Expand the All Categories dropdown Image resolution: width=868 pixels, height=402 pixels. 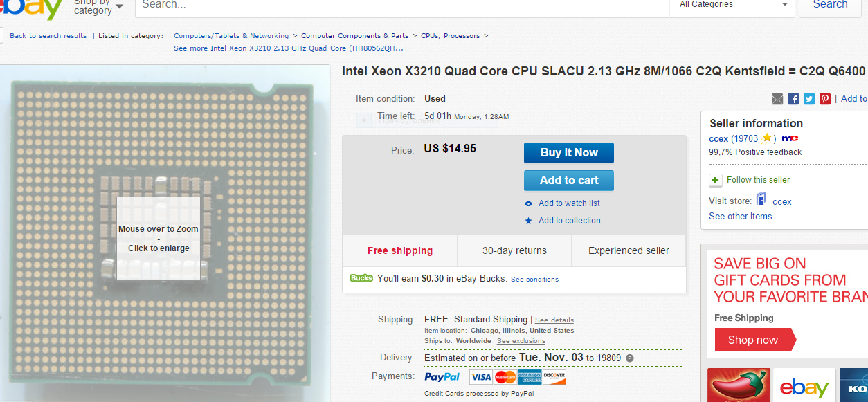click(734, 5)
